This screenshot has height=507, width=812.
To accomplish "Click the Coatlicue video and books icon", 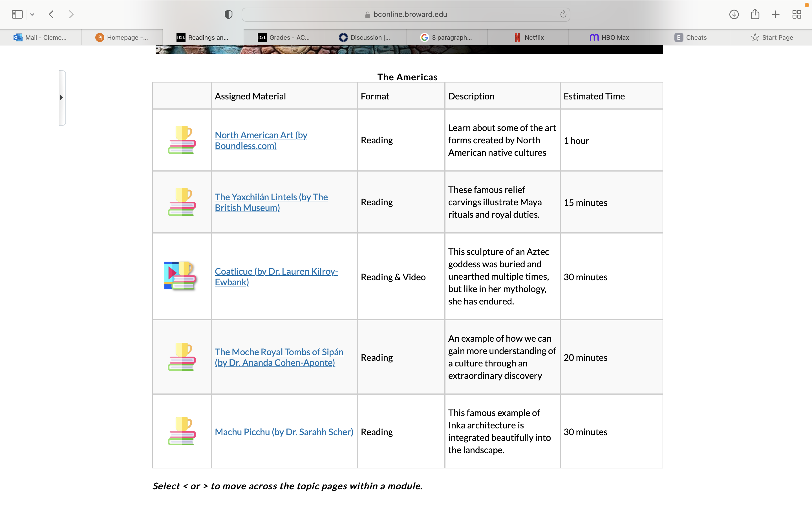I will click(x=180, y=276).
